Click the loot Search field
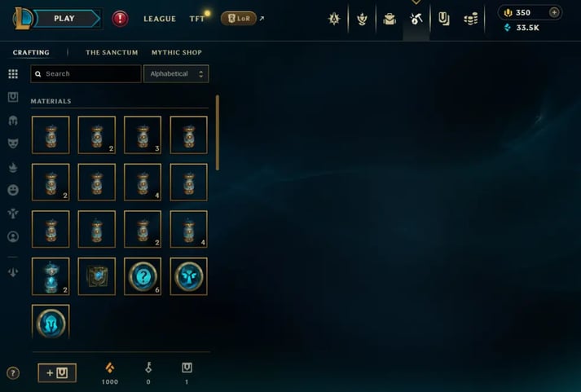This screenshot has height=392, width=581. click(x=86, y=73)
